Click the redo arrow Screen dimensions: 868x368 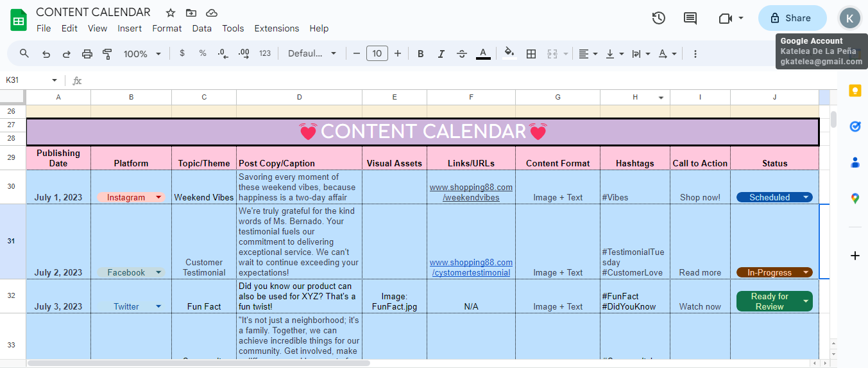tap(67, 53)
